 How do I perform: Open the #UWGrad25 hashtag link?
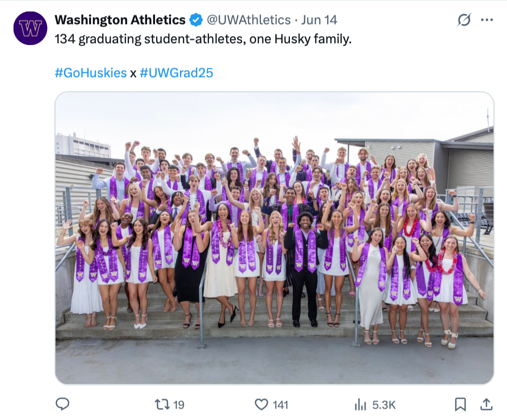(176, 72)
